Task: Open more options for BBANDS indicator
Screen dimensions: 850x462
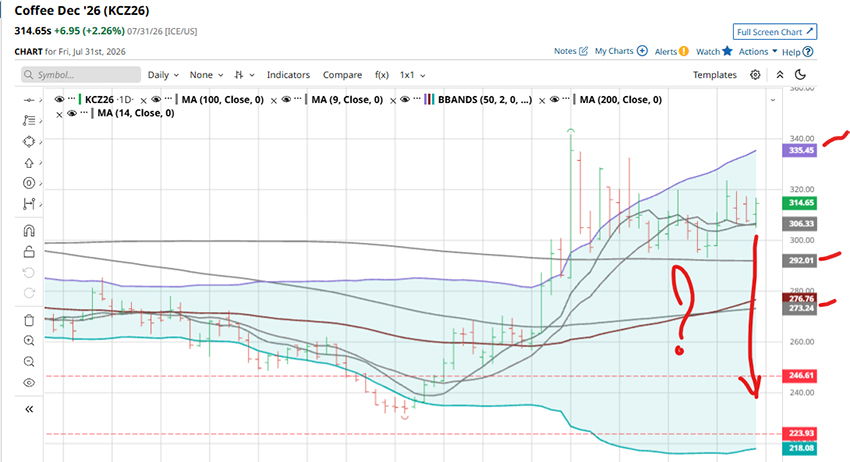Action: pos(417,98)
